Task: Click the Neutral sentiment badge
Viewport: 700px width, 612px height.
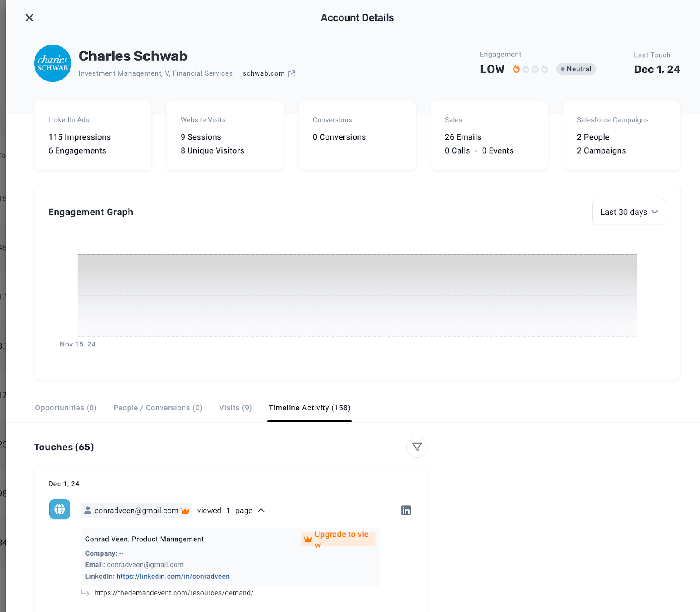Action: point(576,69)
